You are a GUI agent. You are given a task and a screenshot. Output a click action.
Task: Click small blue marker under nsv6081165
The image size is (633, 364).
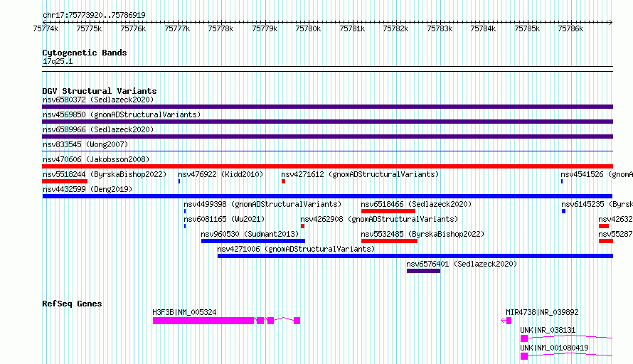point(185,226)
